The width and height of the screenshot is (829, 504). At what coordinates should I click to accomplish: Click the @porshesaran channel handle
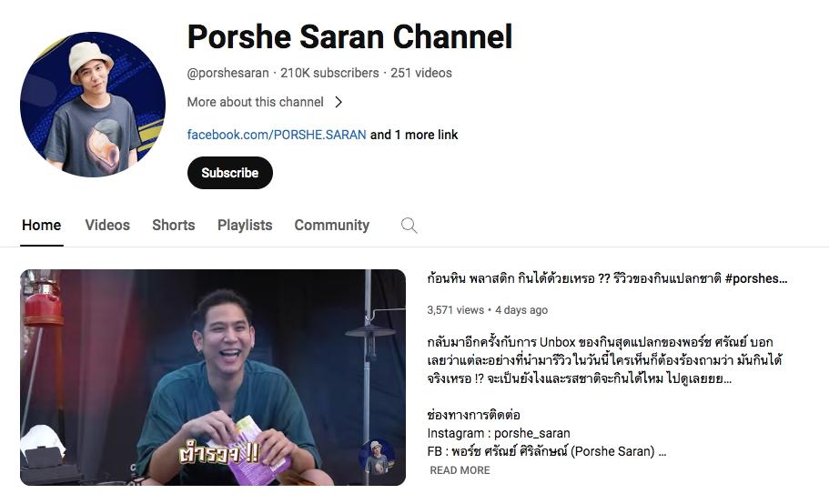[x=227, y=73]
